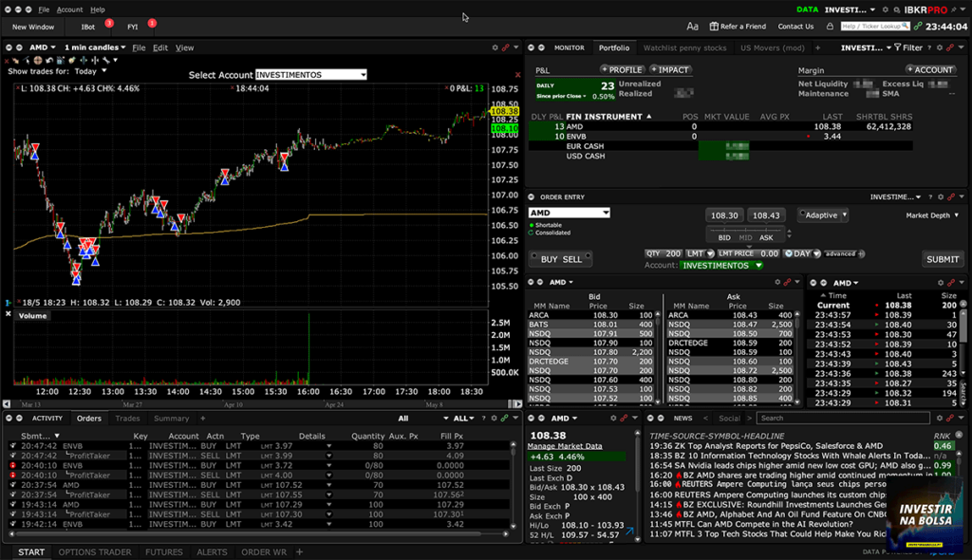Close the volume sub-chart with X
This screenshot has width=972, height=560.
[x=8, y=314]
